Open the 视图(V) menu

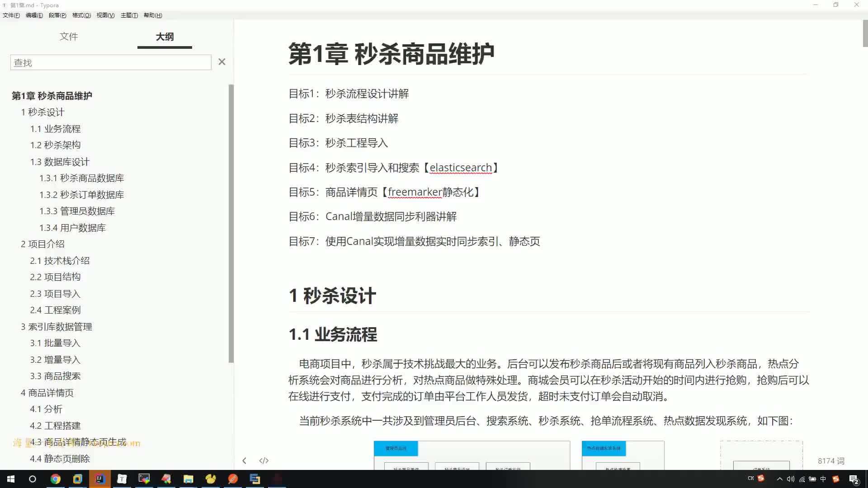click(x=105, y=15)
